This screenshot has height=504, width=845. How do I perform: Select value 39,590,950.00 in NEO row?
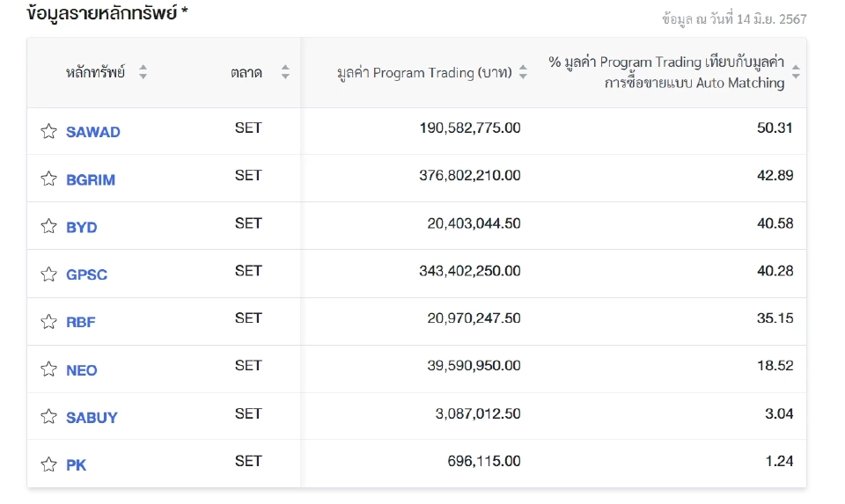[x=474, y=366]
